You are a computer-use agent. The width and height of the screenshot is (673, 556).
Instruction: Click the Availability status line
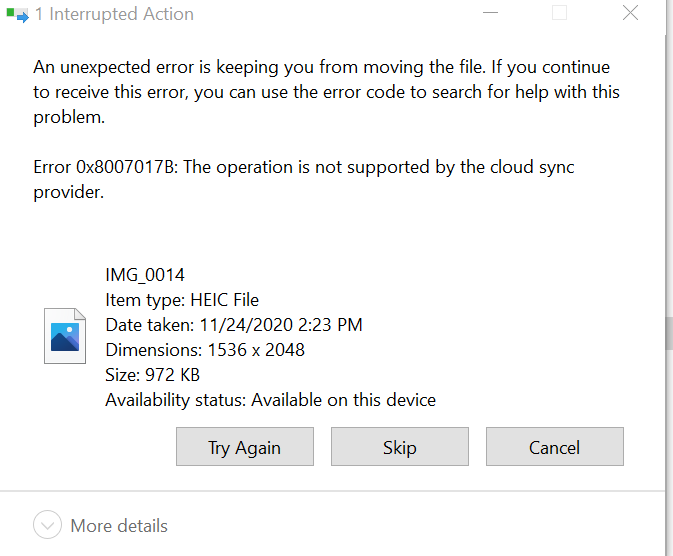pyautogui.click(x=270, y=400)
